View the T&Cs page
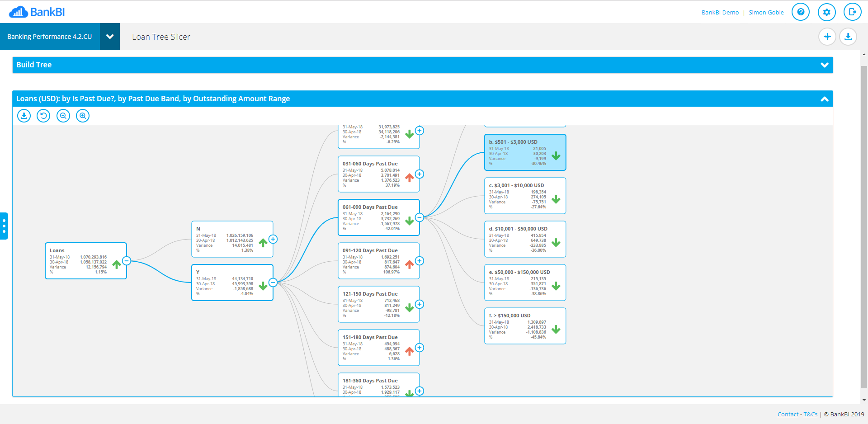The width and height of the screenshot is (868, 424). click(810, 414)
